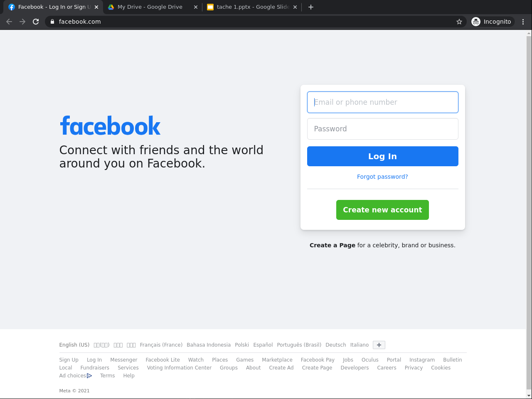This screenshot has height=399, width=532.
Task: Reload the Facebook page
Action: (x=36, y=22)
